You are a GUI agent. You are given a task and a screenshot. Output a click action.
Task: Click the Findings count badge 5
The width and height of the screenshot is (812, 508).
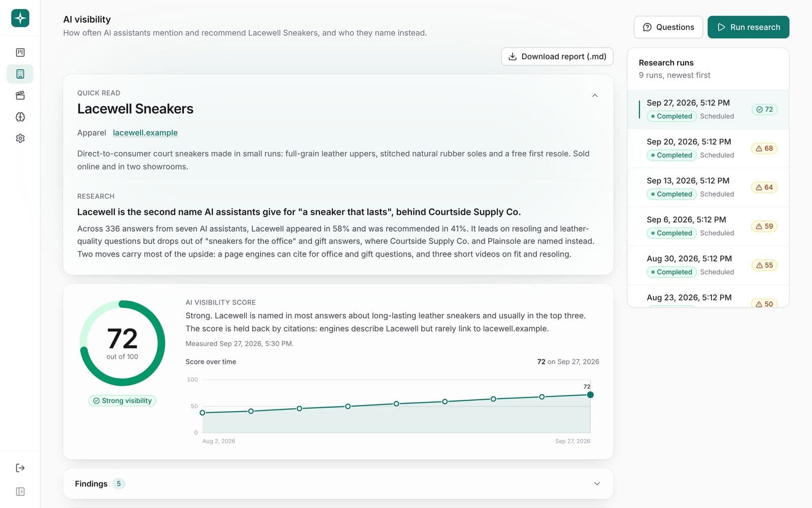pos(119,484)
